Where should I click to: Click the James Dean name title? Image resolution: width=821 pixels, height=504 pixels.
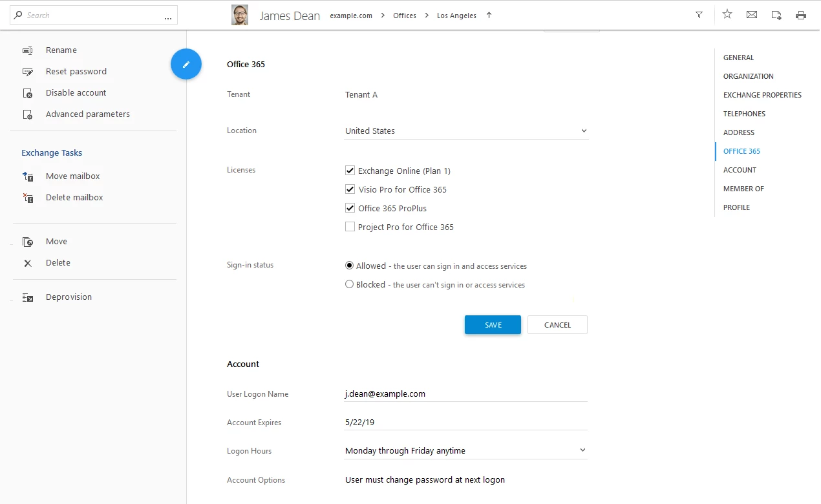coord(290,16)
